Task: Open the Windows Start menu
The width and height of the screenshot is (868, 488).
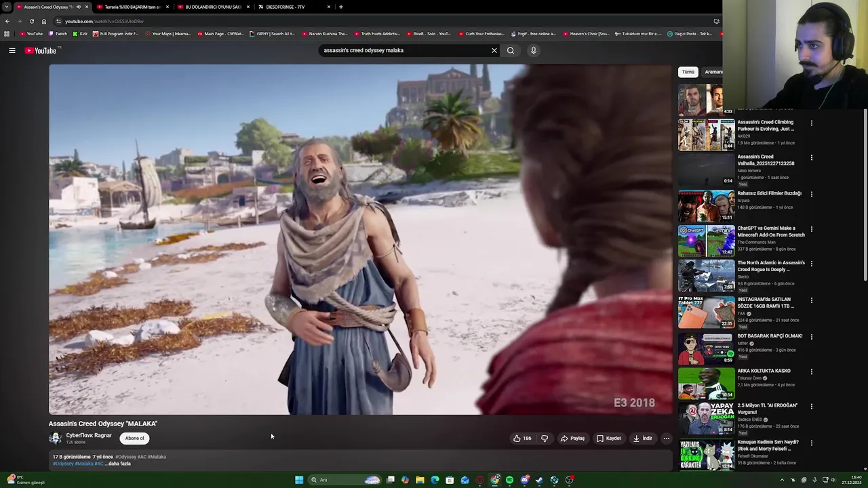Action: click(299, 480)
